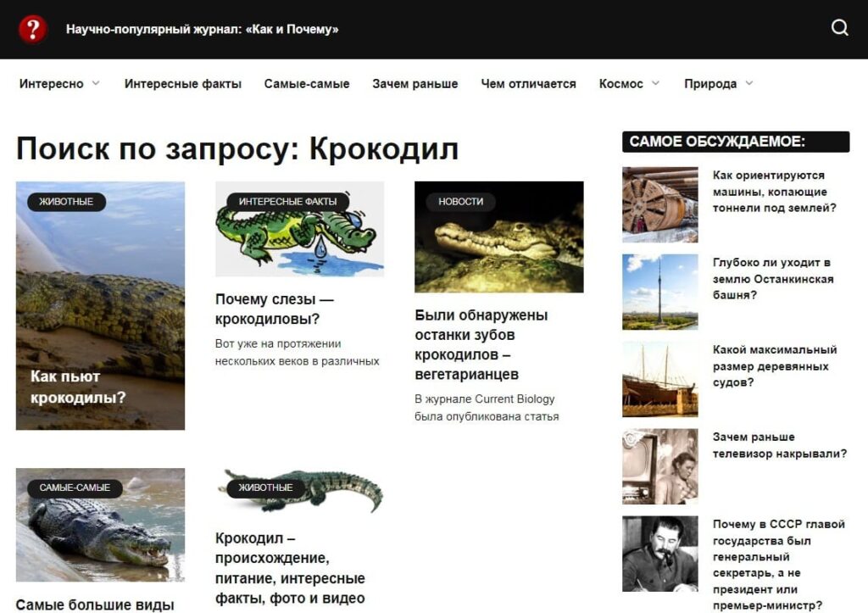Click the "ЖИВОТНЫЕ" category badge on first article
Viewport: 868px width, 613px height.
tap(66, 202)
